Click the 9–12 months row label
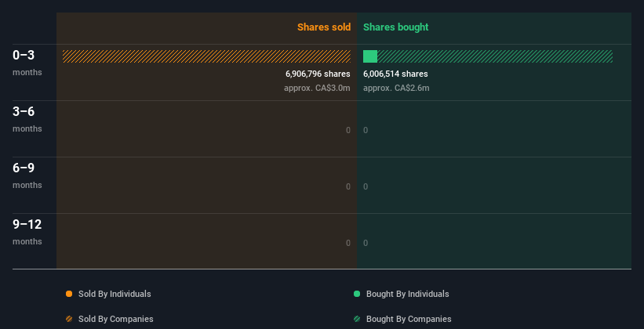644x329 pixels. click(x=27, y=232)
